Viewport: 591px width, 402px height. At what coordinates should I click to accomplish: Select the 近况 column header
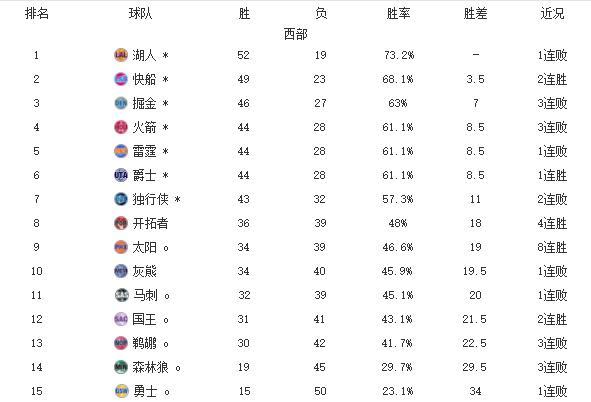552,14
